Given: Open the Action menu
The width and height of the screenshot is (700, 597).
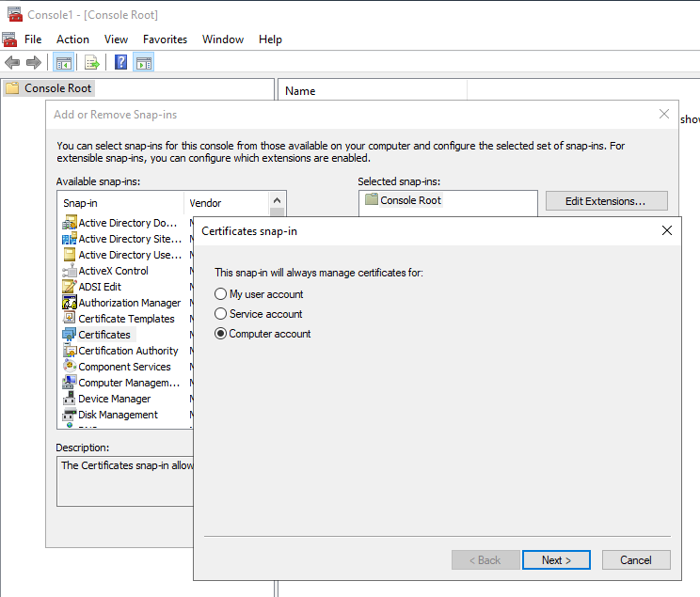Looking at the screenshot, I should click(72, 39).
